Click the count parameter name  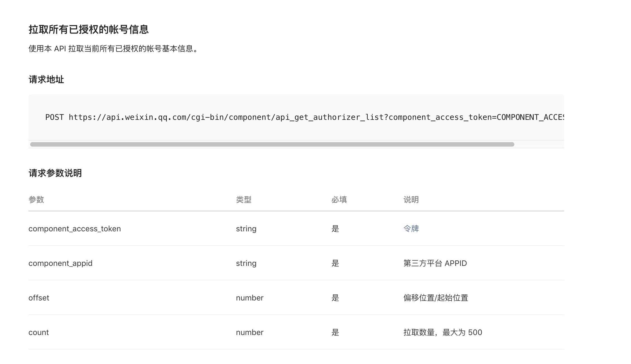point(38,332)
